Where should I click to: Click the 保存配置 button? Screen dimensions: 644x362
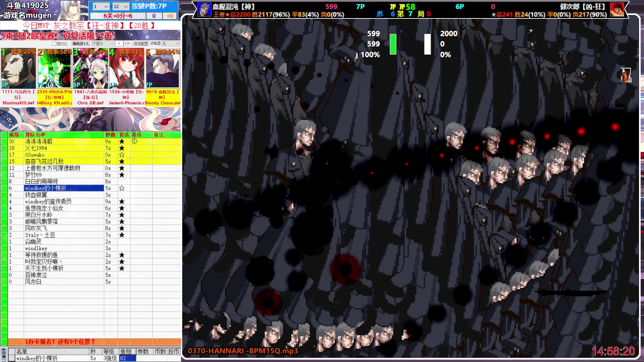(141, 44)
